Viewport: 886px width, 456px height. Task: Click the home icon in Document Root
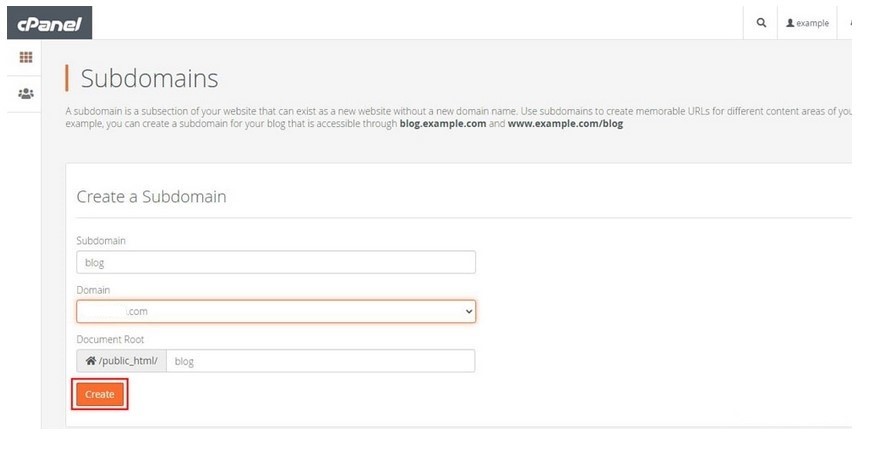(91, 361)
